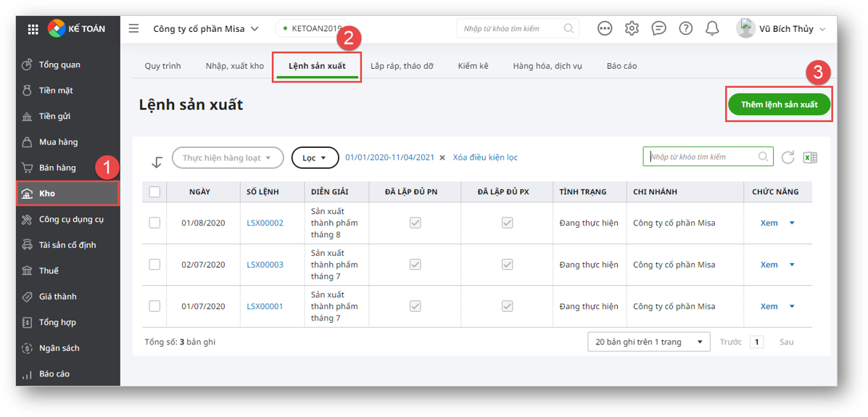Screen dimensions: 868x417
Task: Click the date range 01/01/2020-11/04/2021 link
Action: pyautogui.click(x=390, y=158)
